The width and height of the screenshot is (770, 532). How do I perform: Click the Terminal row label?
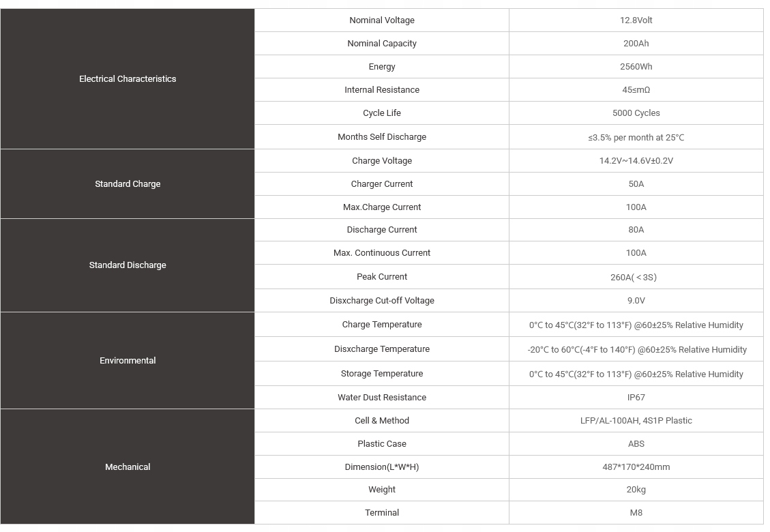pyautogui.click(x=382, y=513)
